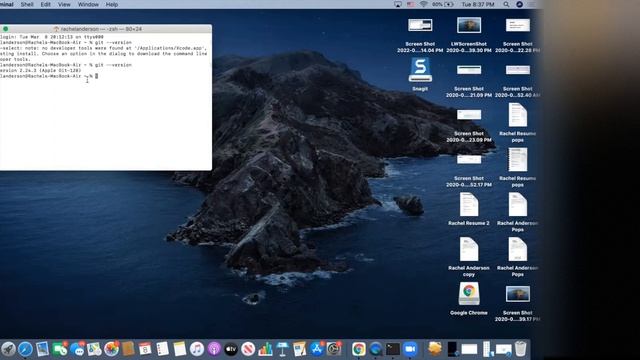Open Reminders in the Dock
The height and width of the screenshot is (360, 640).
(162, 349)
